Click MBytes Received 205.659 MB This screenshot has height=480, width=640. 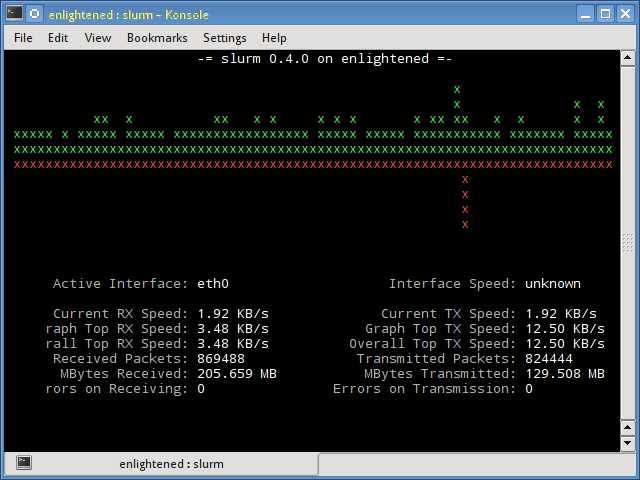coord(237,374)
